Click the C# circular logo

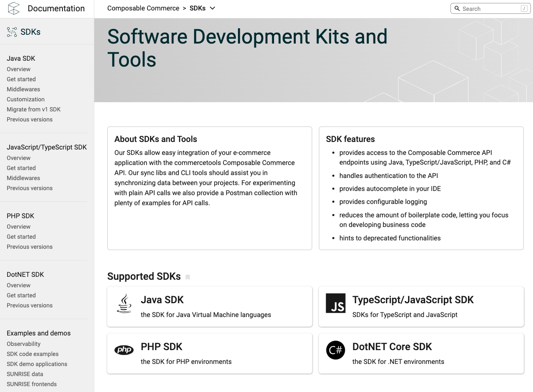coord(336,350)
